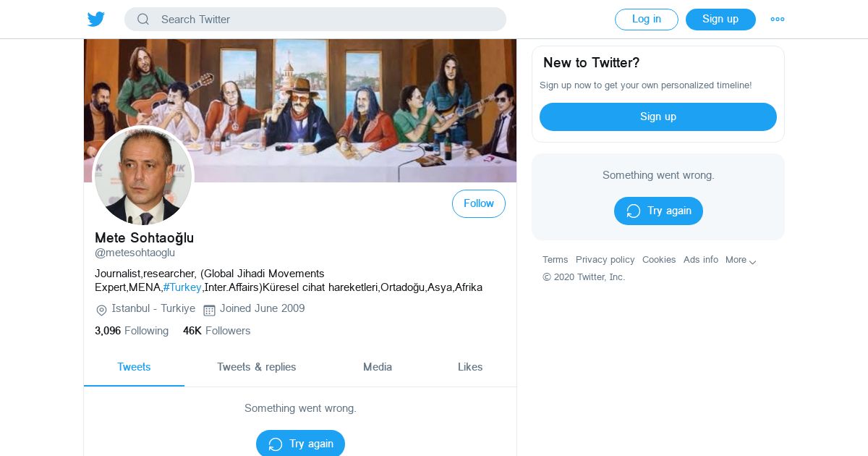868x456 pixels.
Task: Click the location pin icon
Action: click(101, 310)
